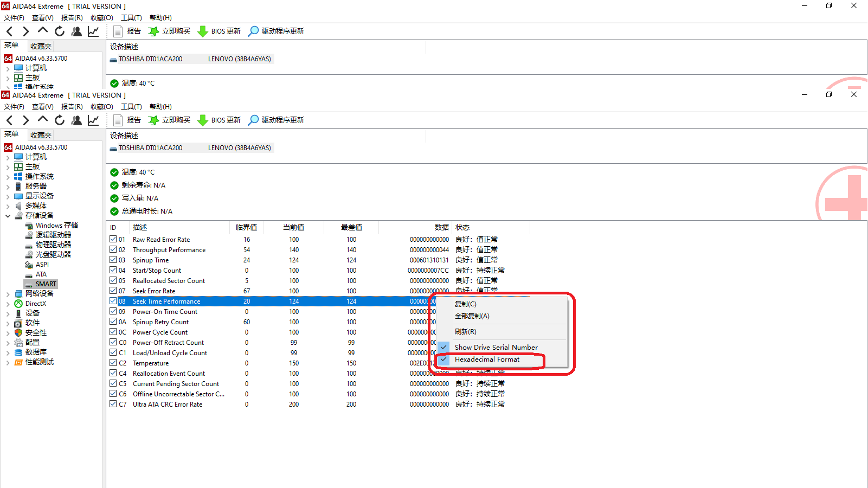
Task: Toggle the Ultra ATA CRC Error Rate checkbox
Action: 113,404
